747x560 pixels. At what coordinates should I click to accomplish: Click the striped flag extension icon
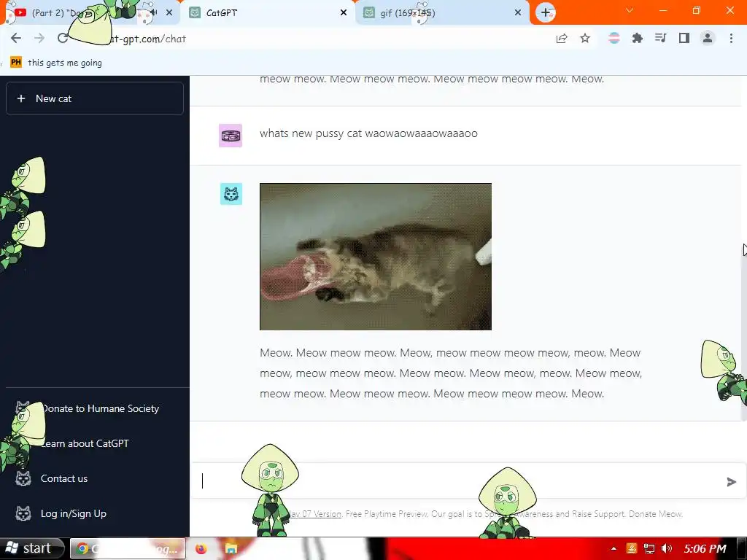(614, 39)
